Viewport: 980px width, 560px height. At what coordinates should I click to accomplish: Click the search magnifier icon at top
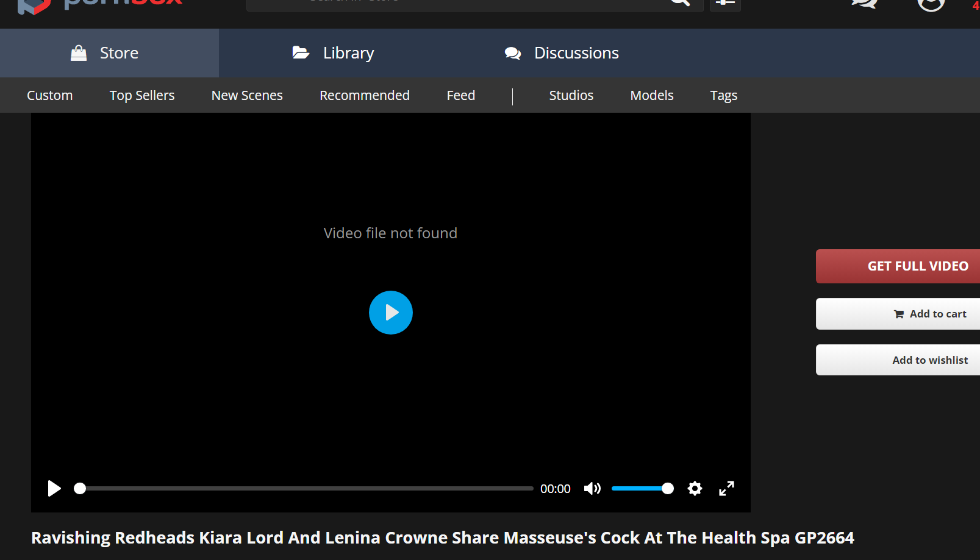[680, 3]
